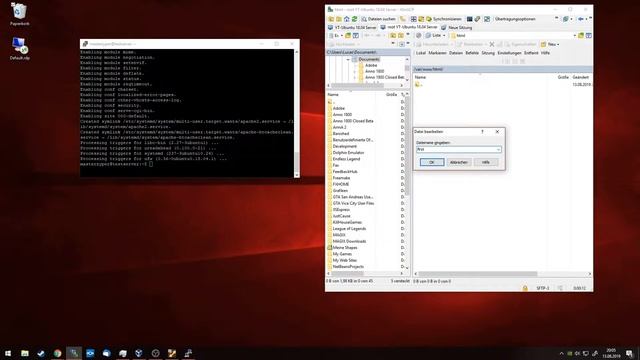The image size is (640, 360).
Task: Click Abbrechen in the Datei bearbeiten dialog
Action: point(458,162)
